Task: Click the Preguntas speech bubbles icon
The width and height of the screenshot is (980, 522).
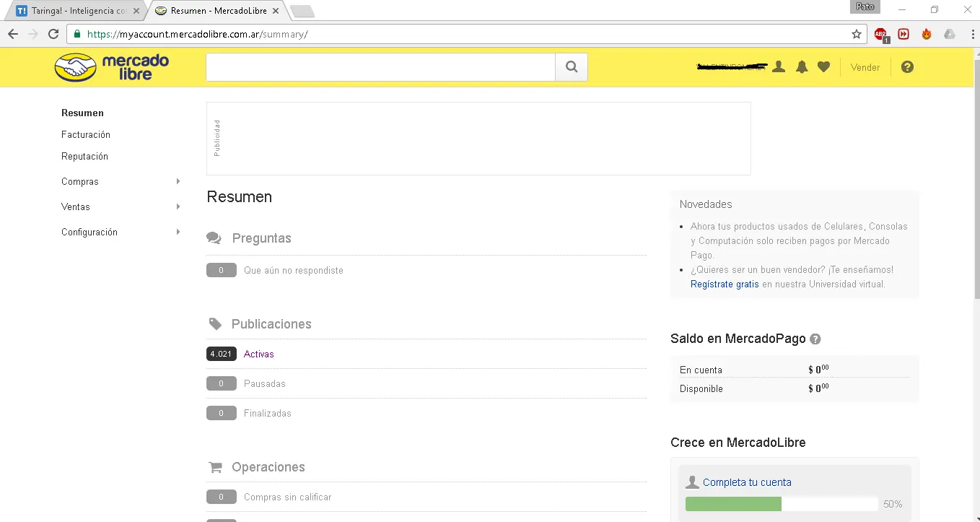Action: 214,238
